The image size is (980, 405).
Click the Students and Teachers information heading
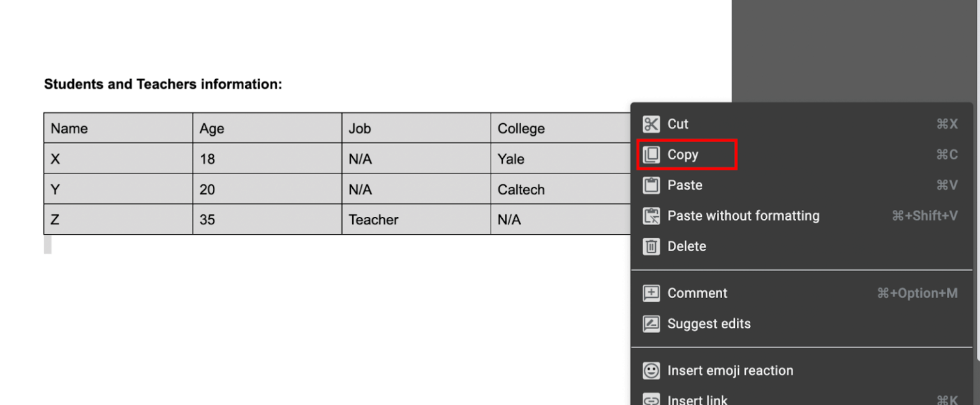[x=163, y=84]
